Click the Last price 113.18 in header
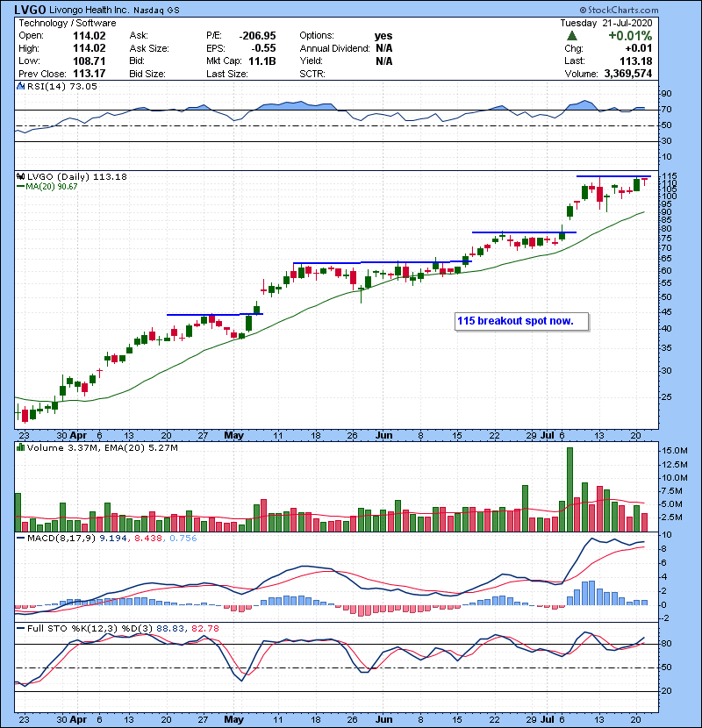The width and height of the screenshot is (702, 728). [x=636, y=61]
